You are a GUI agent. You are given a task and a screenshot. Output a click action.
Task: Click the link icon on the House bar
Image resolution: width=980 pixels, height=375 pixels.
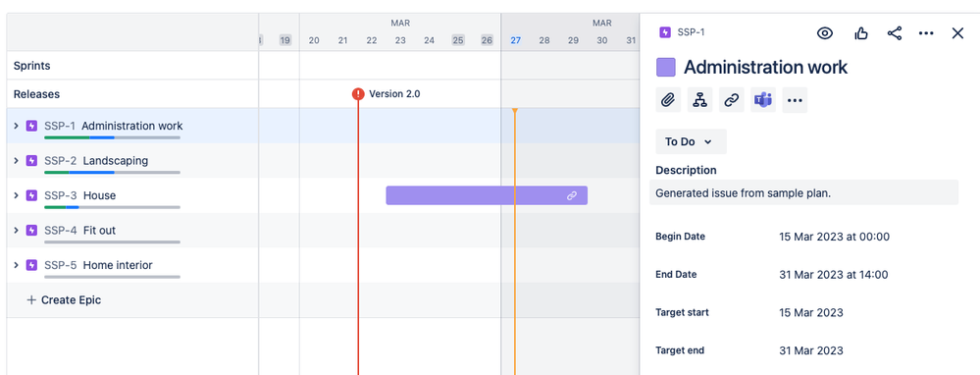pyautogui.click(x=571, y=195)
